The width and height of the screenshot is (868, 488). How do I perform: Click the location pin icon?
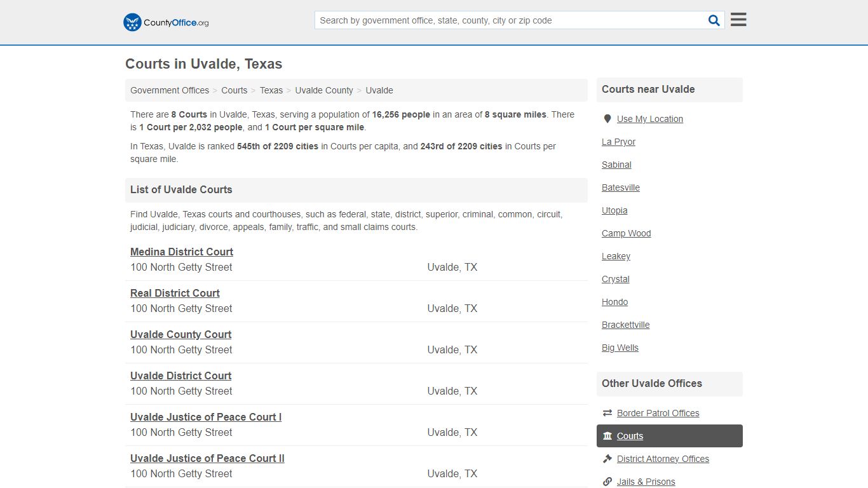click(x=607, y=119)
